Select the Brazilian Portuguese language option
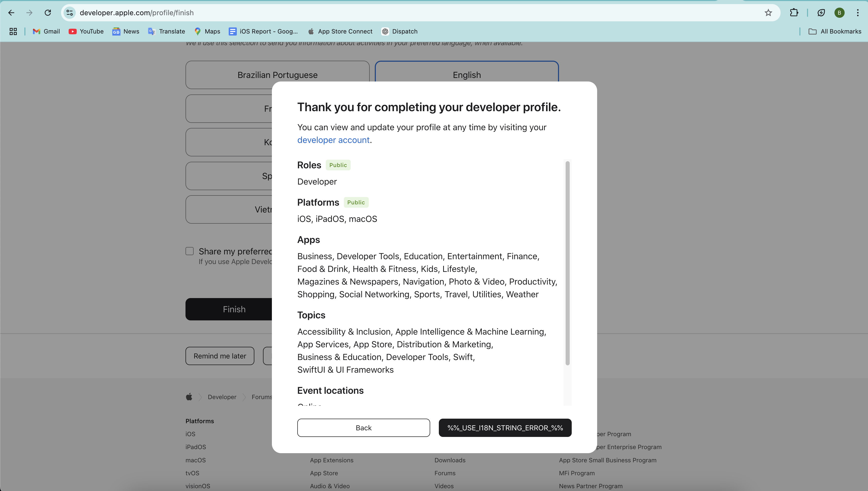The width and height of the screenshot is (868, 491). tap(277, 75)
